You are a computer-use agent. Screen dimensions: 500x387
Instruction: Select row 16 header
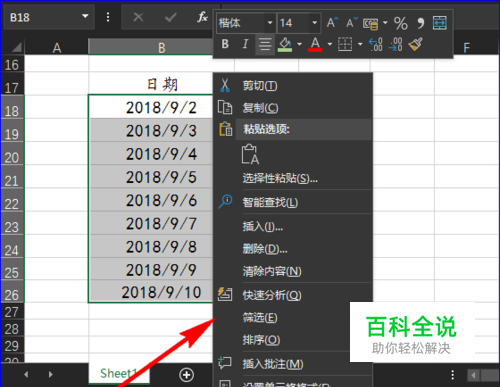[12, 64]
